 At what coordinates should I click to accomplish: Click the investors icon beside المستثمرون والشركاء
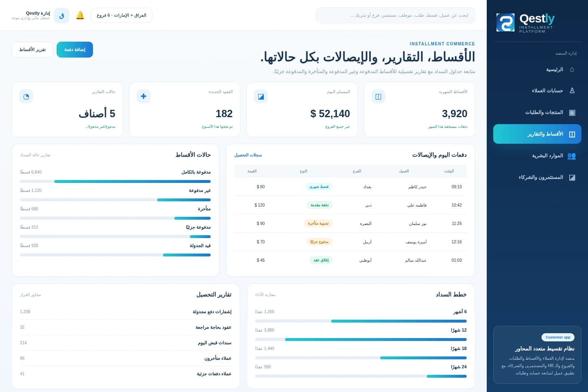[572, 177]
